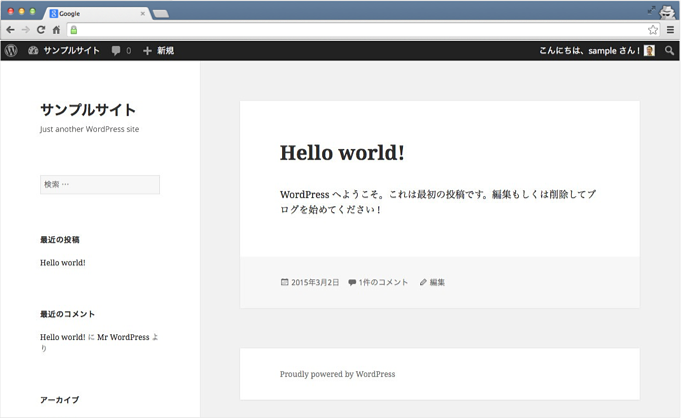681x418 pixels.
Task: Open Hello world! link under 最近のコメント
Action: tap(63, 337)
